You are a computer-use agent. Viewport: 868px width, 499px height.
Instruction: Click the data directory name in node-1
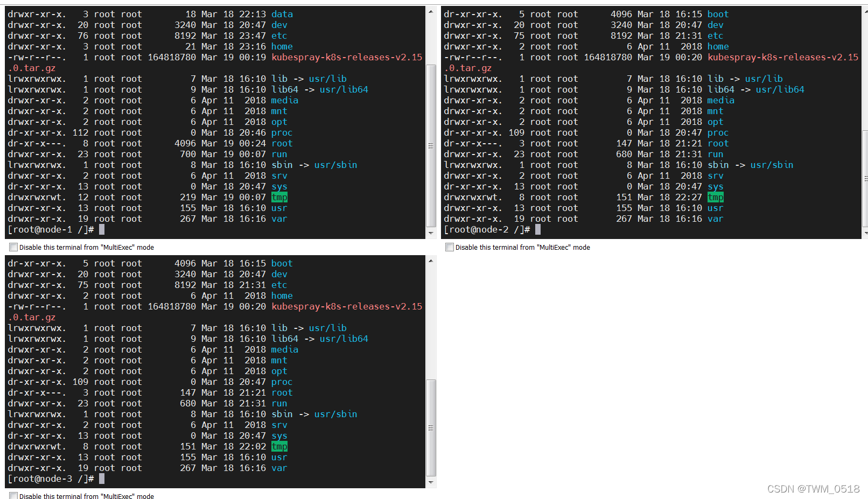pyautogui.click(x=282, y=15)
